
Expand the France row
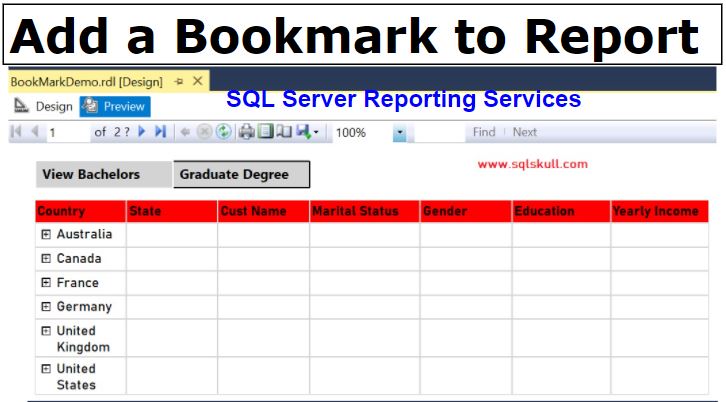46,283
